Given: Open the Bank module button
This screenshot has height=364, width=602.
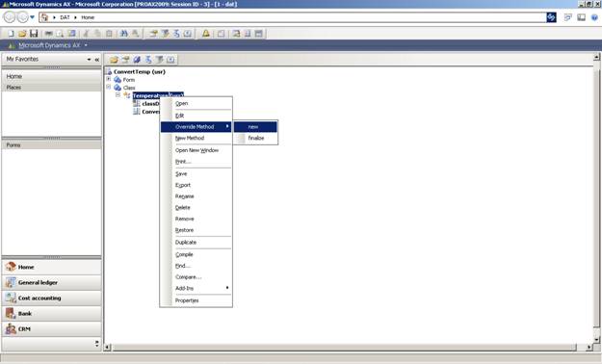Looking at the screenshot, I should tap(51, 313).
